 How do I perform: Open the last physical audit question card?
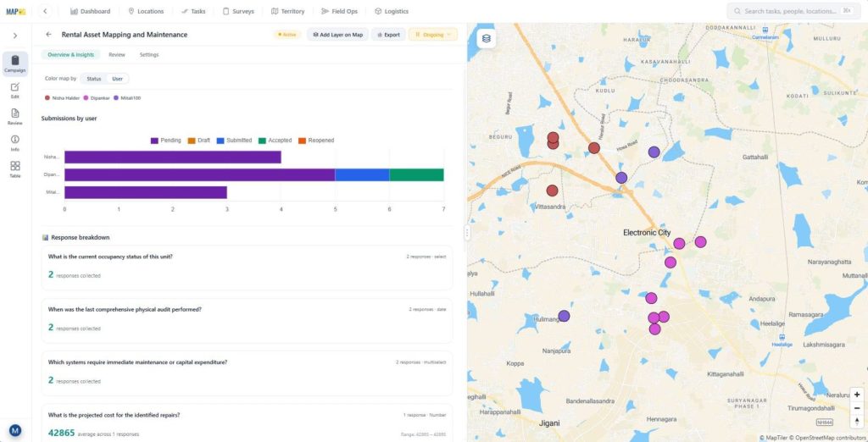(247, 321)
